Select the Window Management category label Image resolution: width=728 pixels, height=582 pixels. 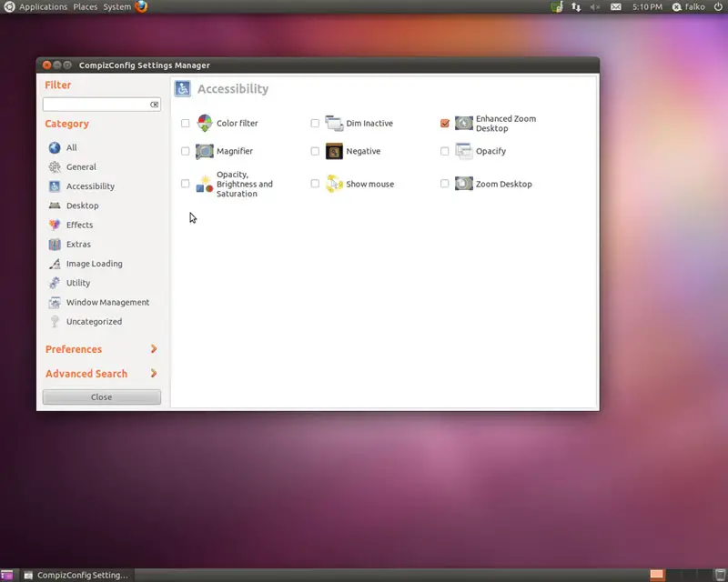pos(107,302)
